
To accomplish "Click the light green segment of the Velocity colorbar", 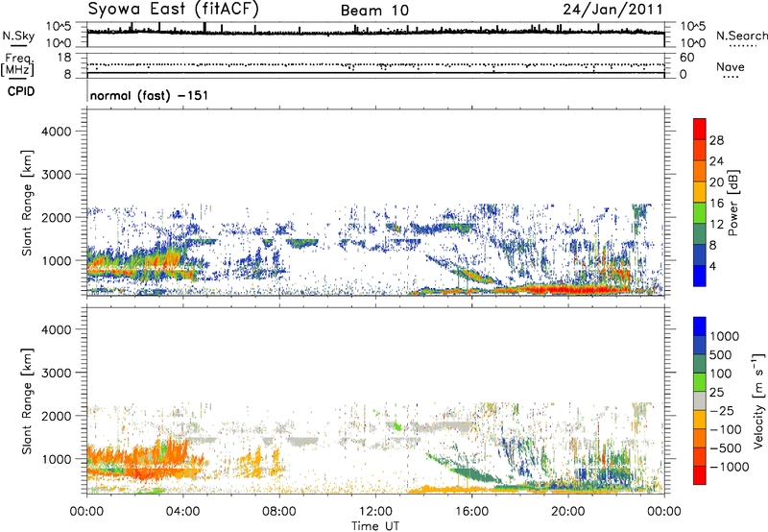I will click(700, 382).
